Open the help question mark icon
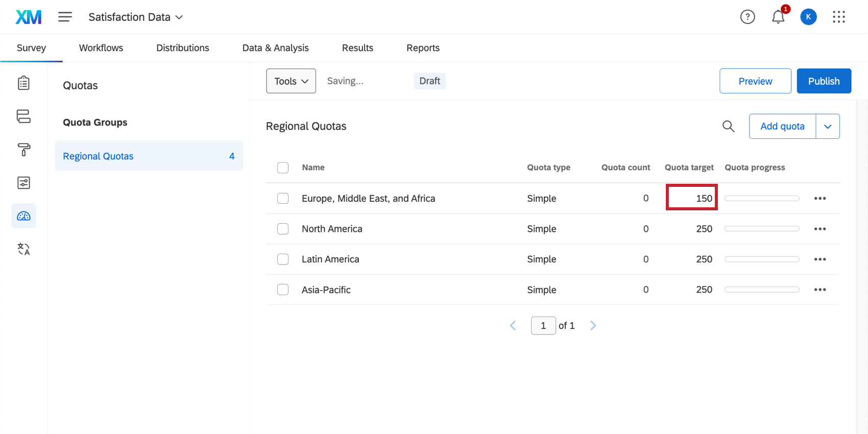The image size is (868, 434). point(748,17)
